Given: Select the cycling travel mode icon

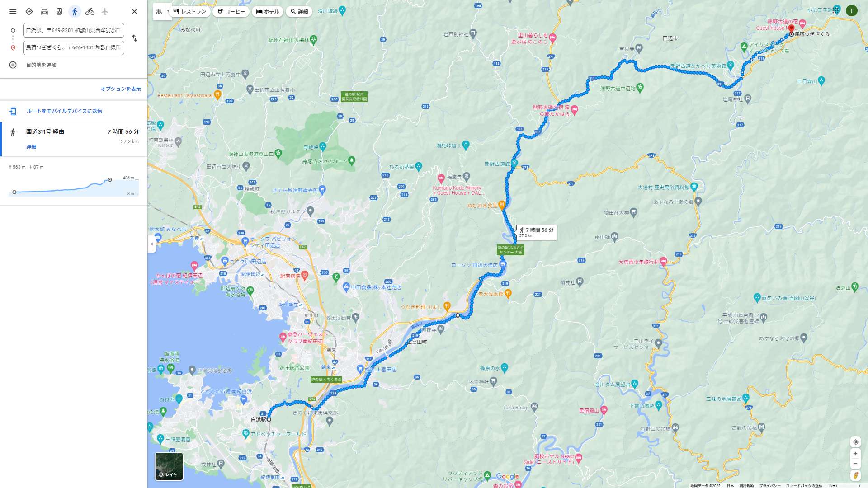Looking at the screenshot, I should tap(90, 12).
